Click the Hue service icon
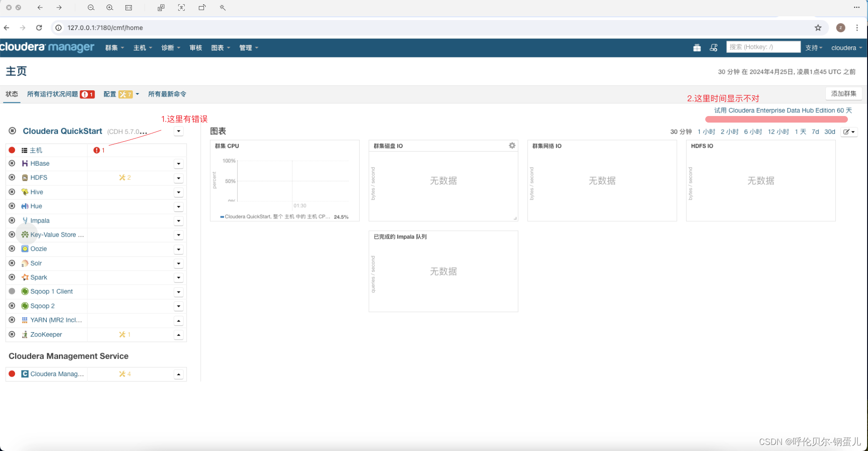 tap(25, 206)
